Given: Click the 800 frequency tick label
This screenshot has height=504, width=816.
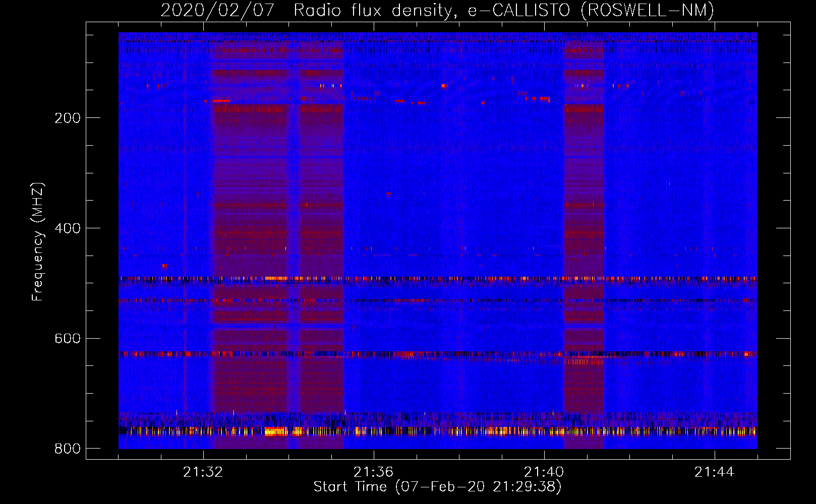Looking at the screenshot, I should point(68,449).
